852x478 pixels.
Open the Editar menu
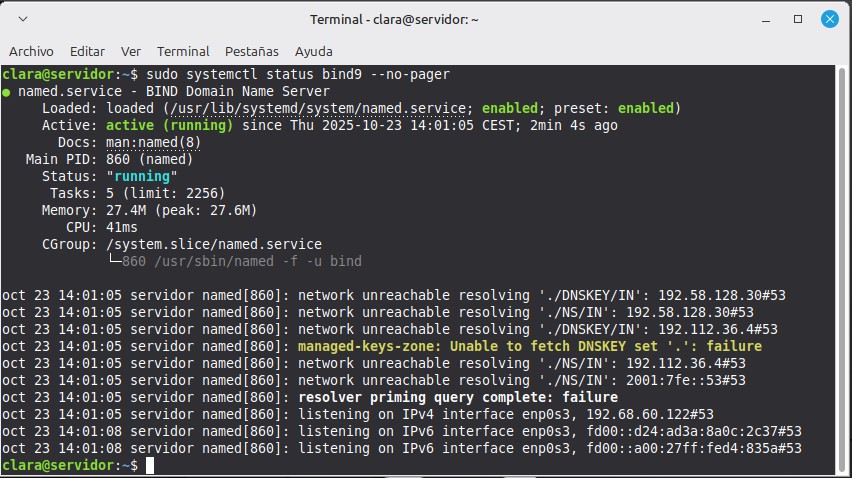[x=87, y=51]
